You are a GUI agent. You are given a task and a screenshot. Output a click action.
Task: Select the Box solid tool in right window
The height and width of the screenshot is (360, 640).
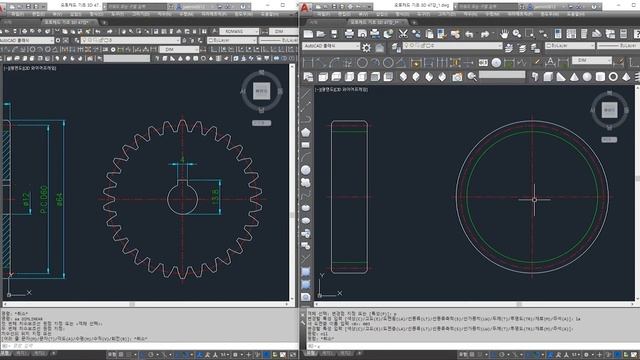(x=548, y=77)
